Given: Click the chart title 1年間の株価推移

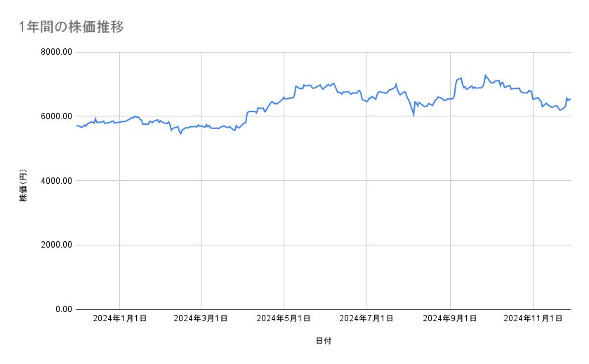Looking at the screenshot, I should point(72,27).
